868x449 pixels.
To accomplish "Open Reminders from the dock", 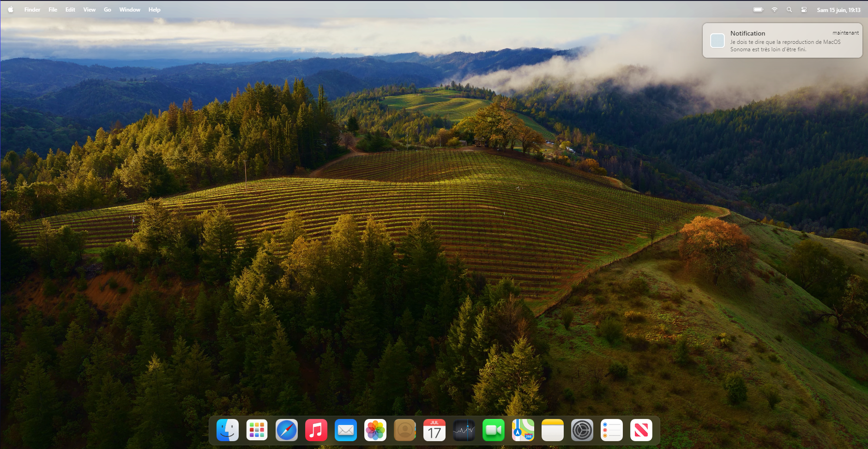I will [612, 431].
